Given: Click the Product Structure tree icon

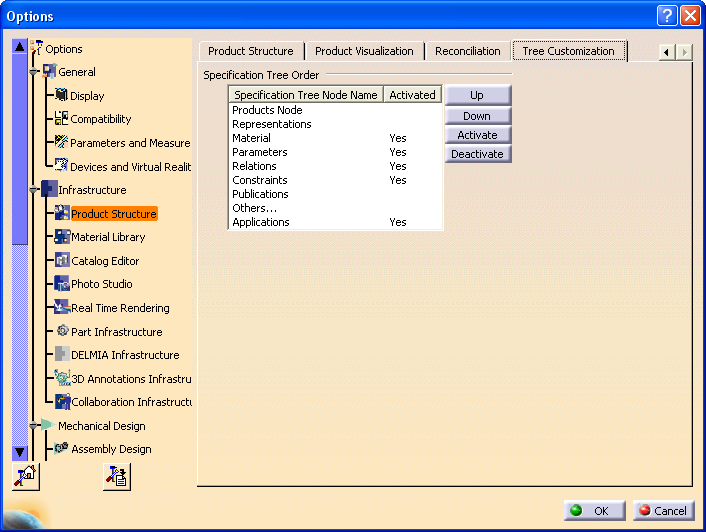Looking at the screenshot, I should pyautogui.click(x=62, y=213).
